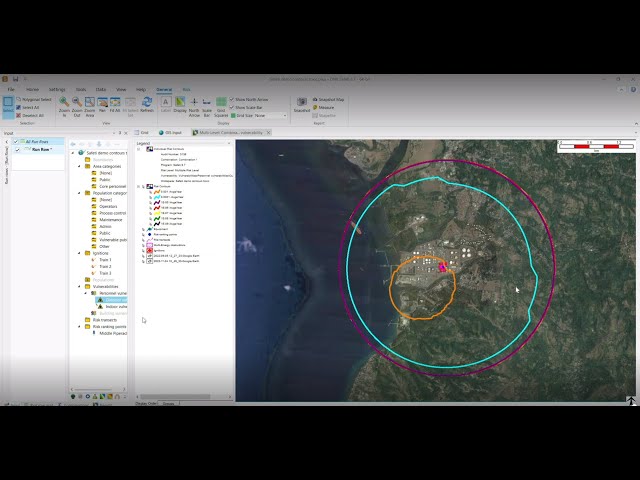Collapse the Vulnerabilities tree node
The width and height of the screenshot is (640, 480).
79,287
